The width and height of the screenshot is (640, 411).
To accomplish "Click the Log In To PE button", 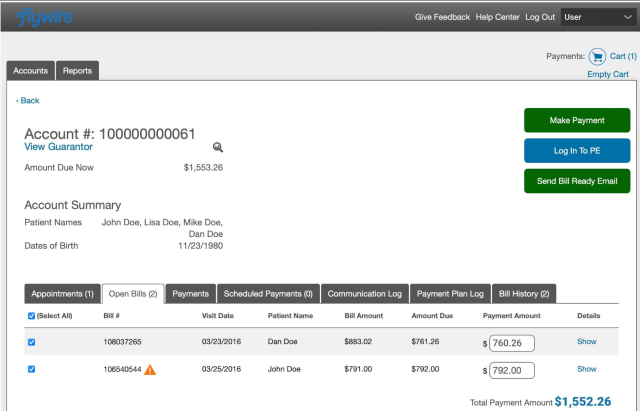I will [x=577, y=151].
